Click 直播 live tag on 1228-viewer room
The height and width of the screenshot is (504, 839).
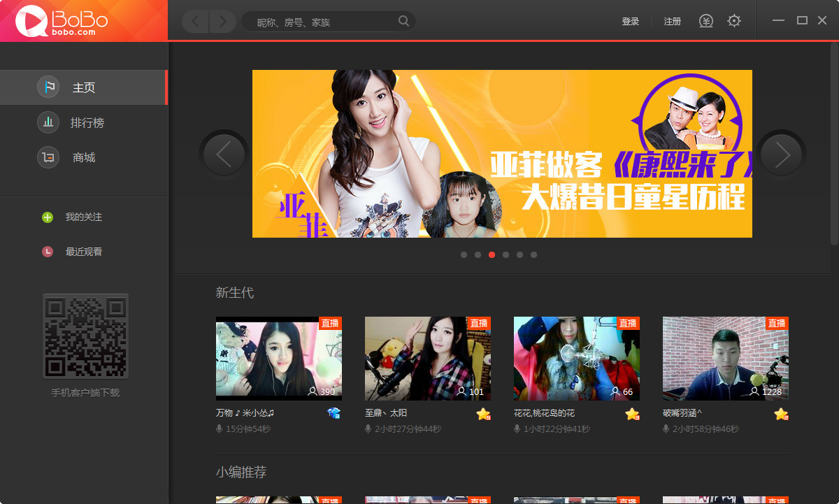pyautogui.click(x=777, y=323)
